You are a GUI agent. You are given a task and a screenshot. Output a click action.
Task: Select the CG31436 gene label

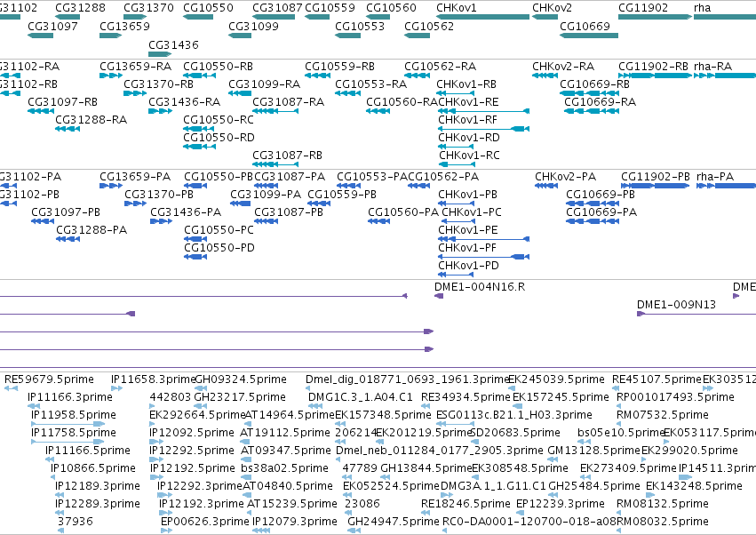point(173,44)
